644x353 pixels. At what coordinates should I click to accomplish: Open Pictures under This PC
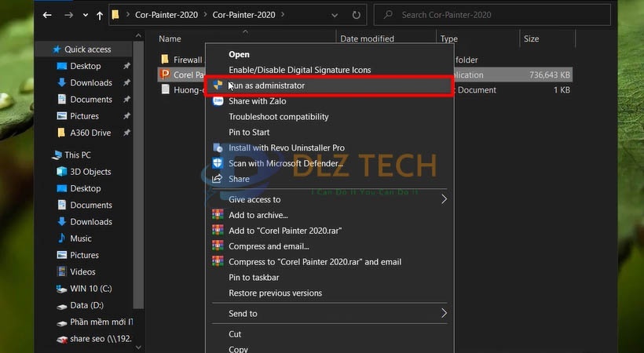84,255
